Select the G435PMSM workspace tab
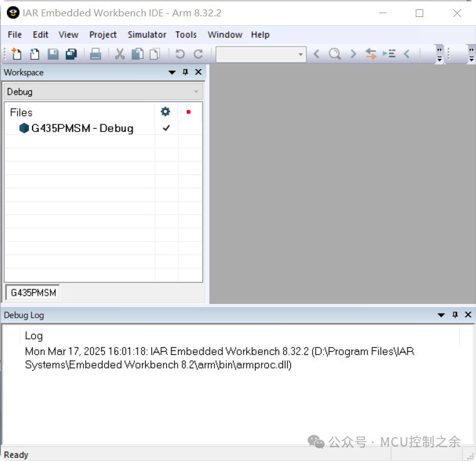 click(x=33, y=293)
